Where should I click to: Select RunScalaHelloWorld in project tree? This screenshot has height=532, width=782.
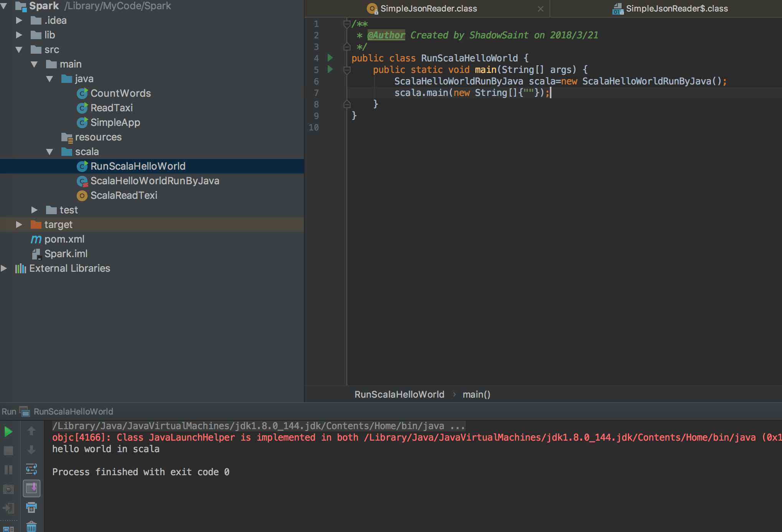(138, 166)
